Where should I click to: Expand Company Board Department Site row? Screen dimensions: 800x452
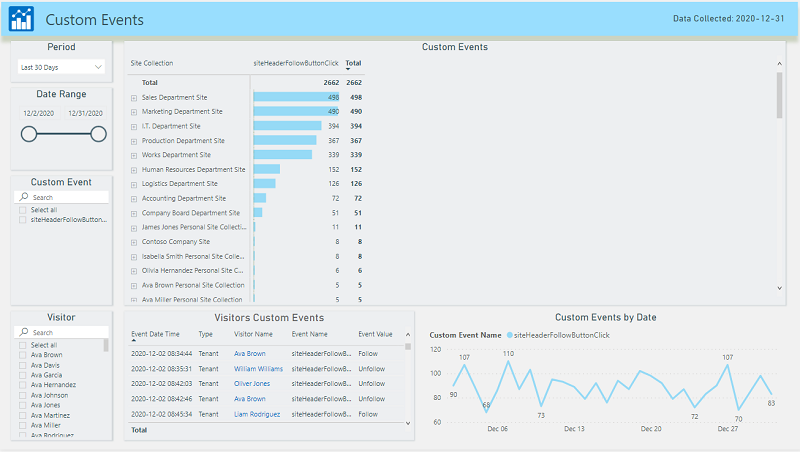134,213
